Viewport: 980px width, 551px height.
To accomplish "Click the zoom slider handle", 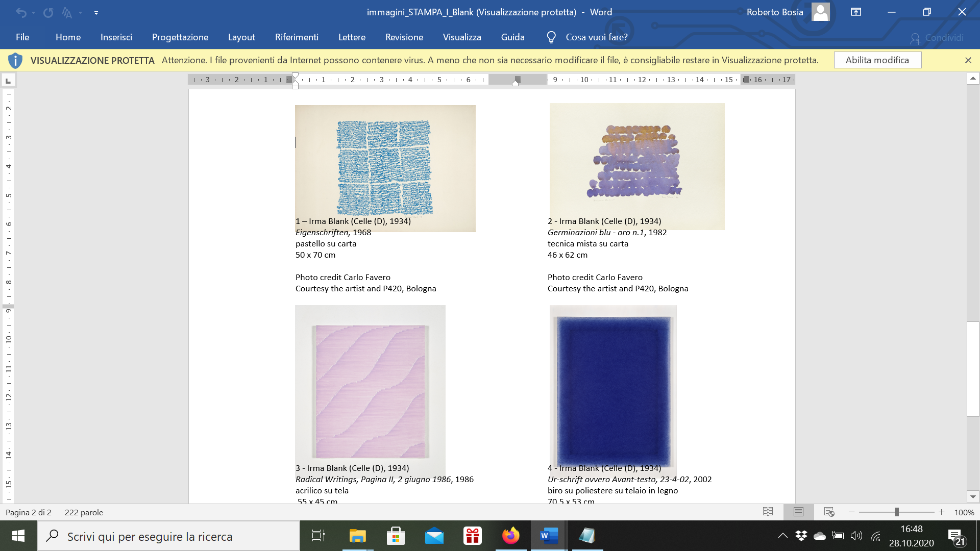I will click(x=896, y=512).
